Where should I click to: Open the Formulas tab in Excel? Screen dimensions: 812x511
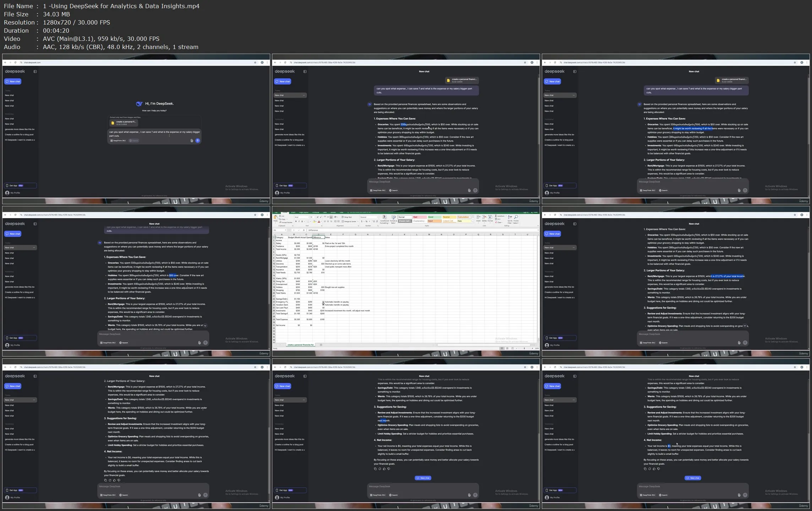click(316, 212)
